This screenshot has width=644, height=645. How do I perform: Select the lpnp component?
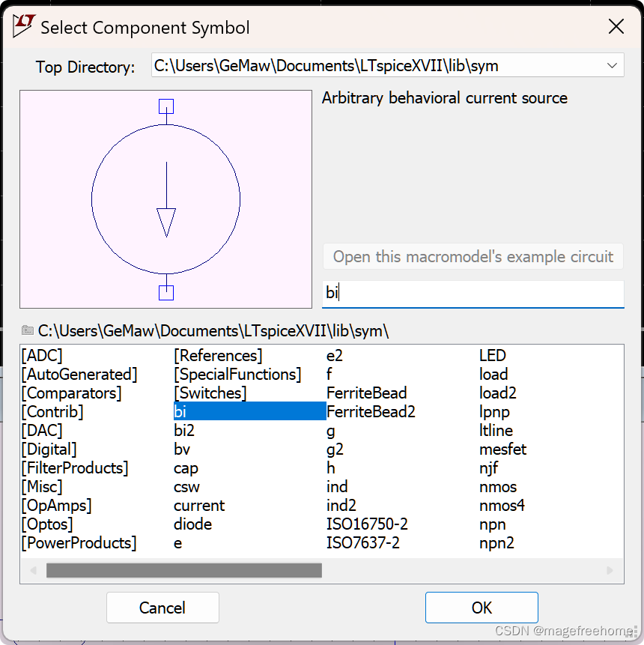click(x=494, y=413)
